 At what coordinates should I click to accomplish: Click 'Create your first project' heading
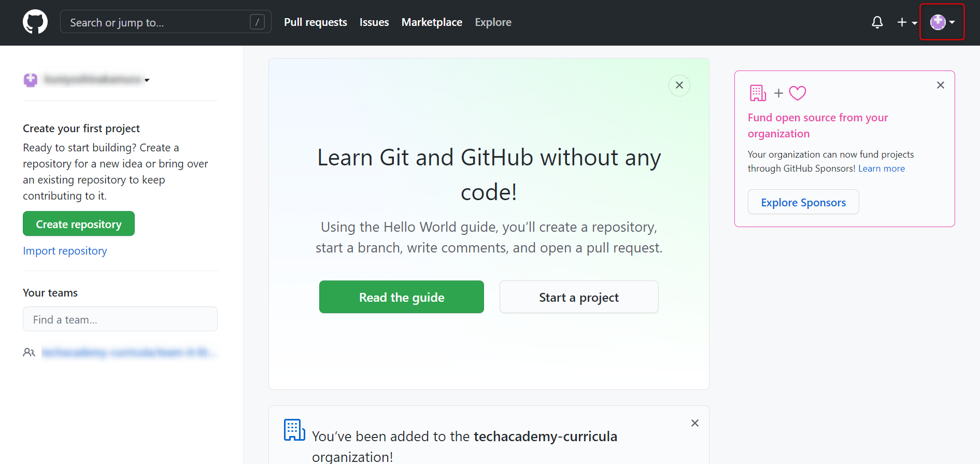pos(81,128)
